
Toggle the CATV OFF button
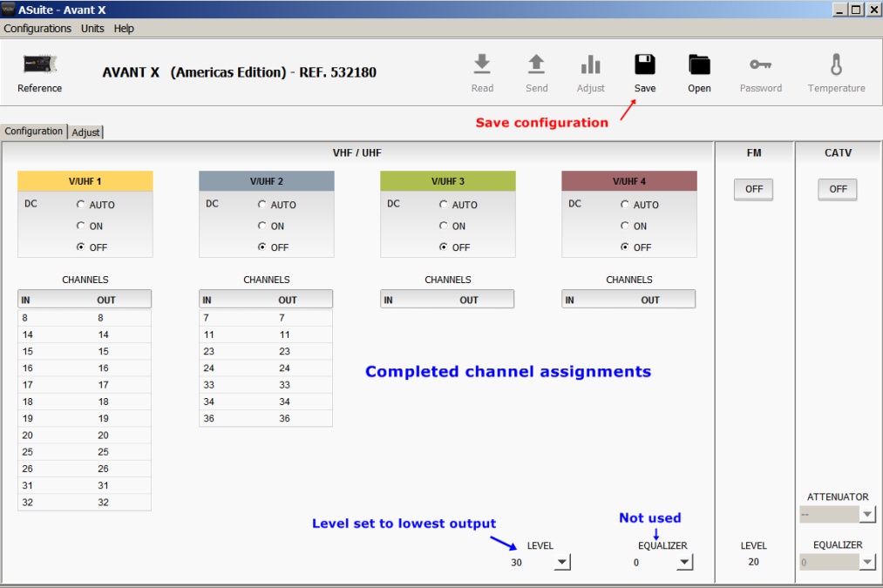(x=838, y=189)
